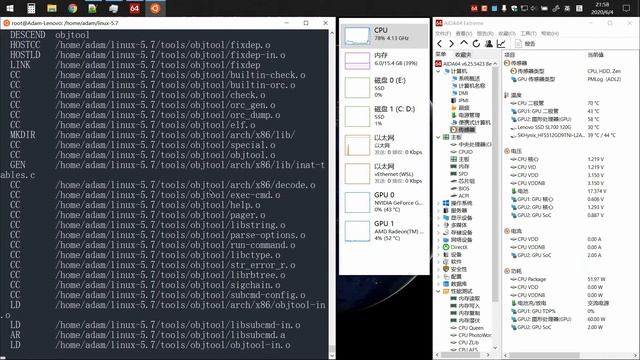The image size is (640, 360).
Task: Select the GPU 0 NVIDIA GeForce entry
Action: click(x=384, y=202)
